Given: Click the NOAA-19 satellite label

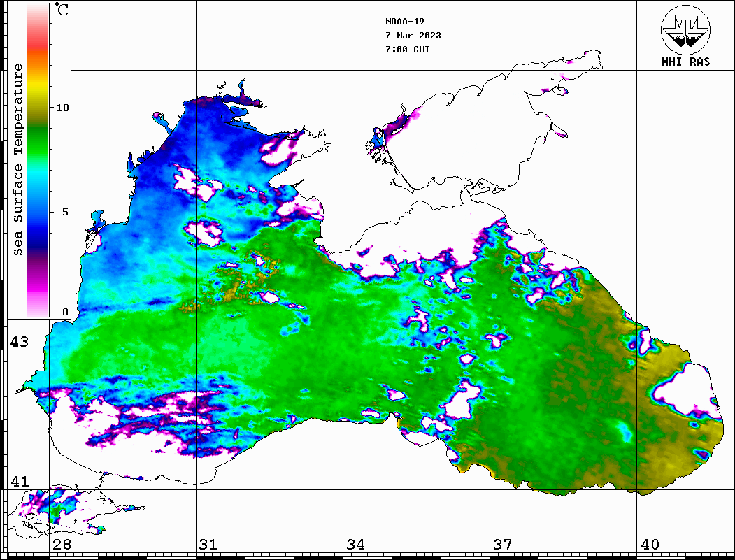Looking at the screenshot, I should pos(405,22).
